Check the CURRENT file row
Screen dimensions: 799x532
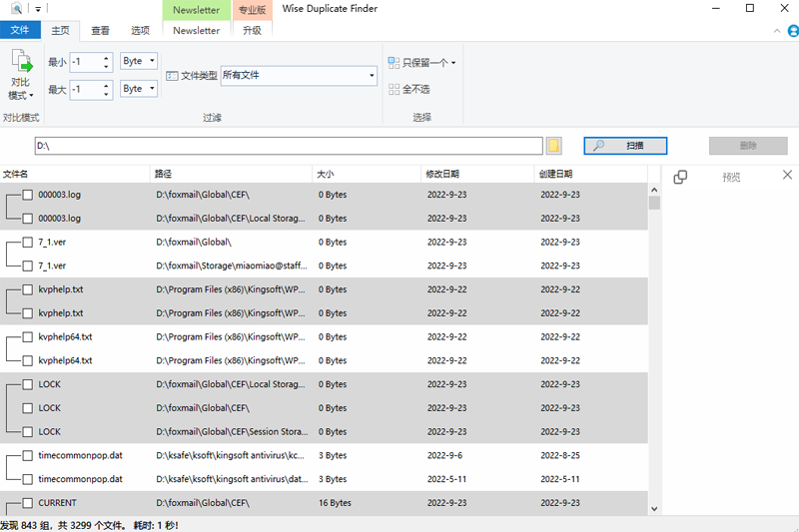click(x=28, y=502)
